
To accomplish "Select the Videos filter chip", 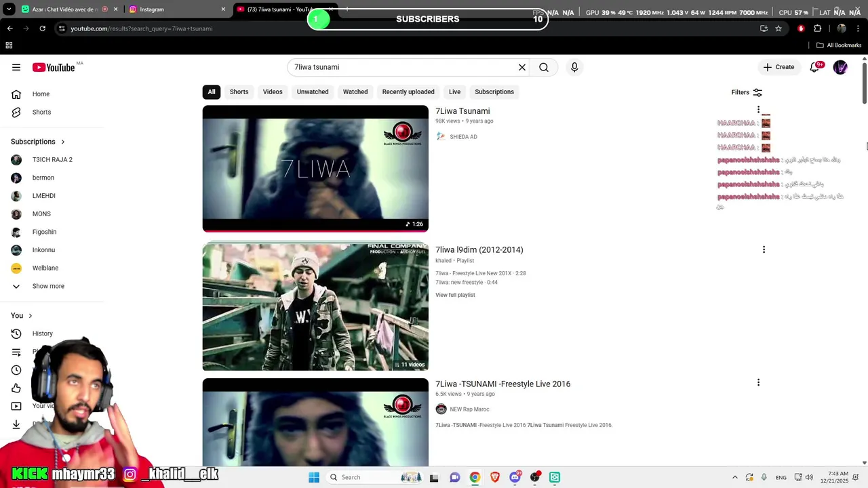I will pyautogui.click(x=273, y=91).
